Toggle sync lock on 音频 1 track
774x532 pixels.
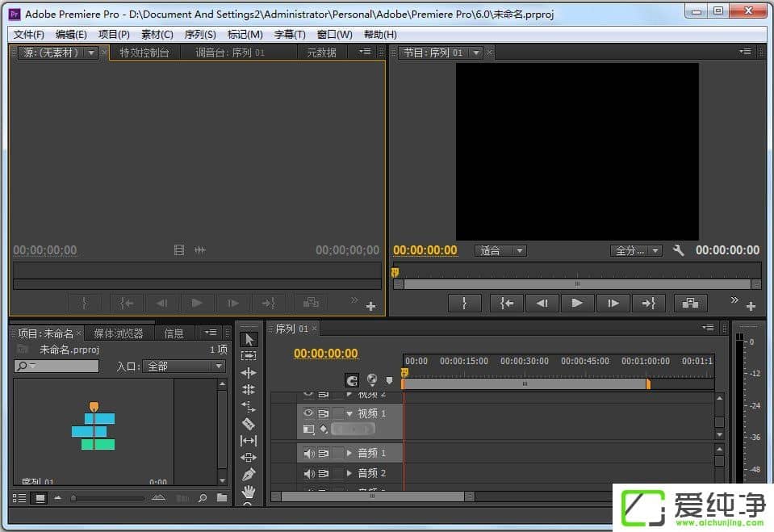[x=324, y=453]
